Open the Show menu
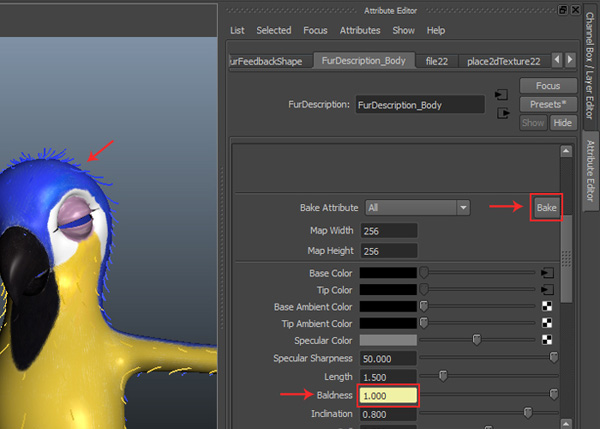The width and height of the screenshot is (600, 429). point(403,30)
